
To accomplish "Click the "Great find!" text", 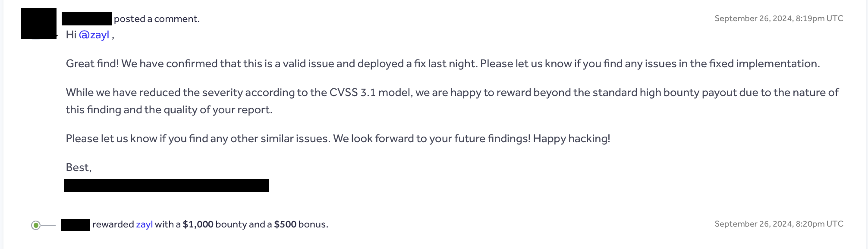I will point(92,64).
